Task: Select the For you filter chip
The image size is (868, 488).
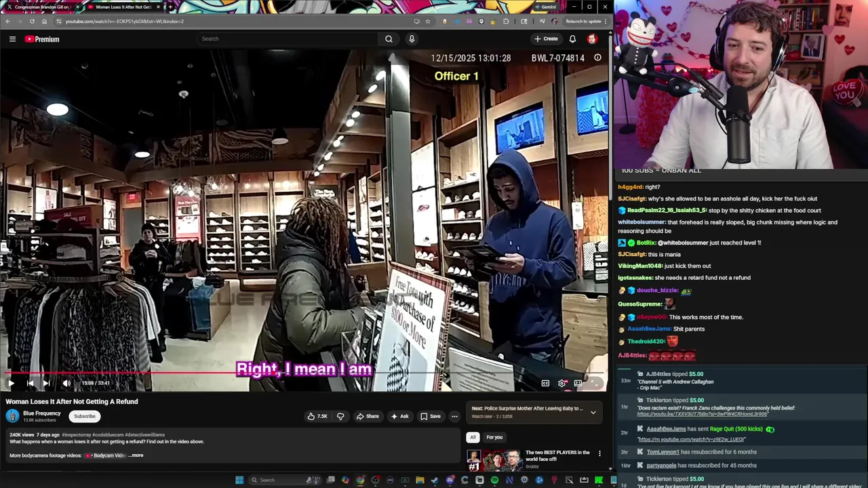Action: (x=494, y=437)
